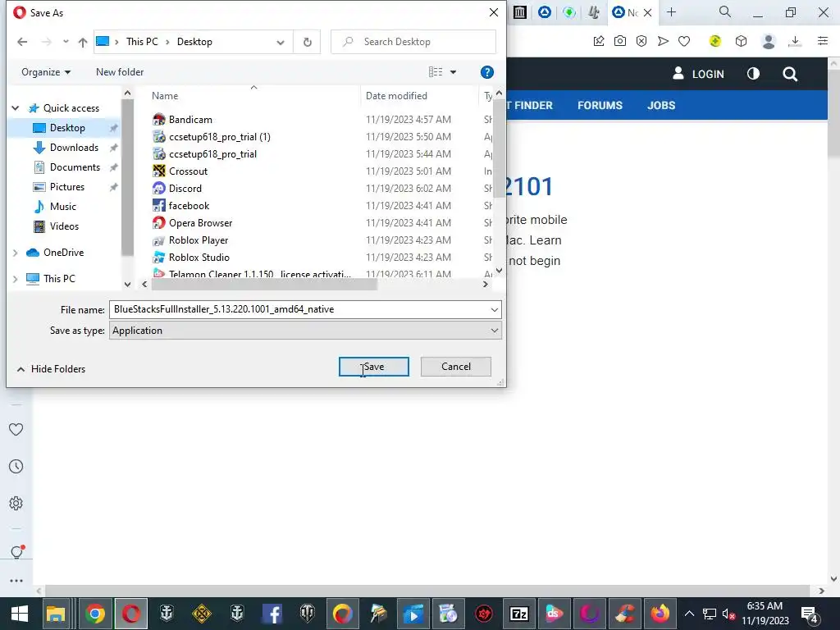Open Opera My Flow send icon
The image size is (840, 630).
pyautogui.click(x=663, y=41)
